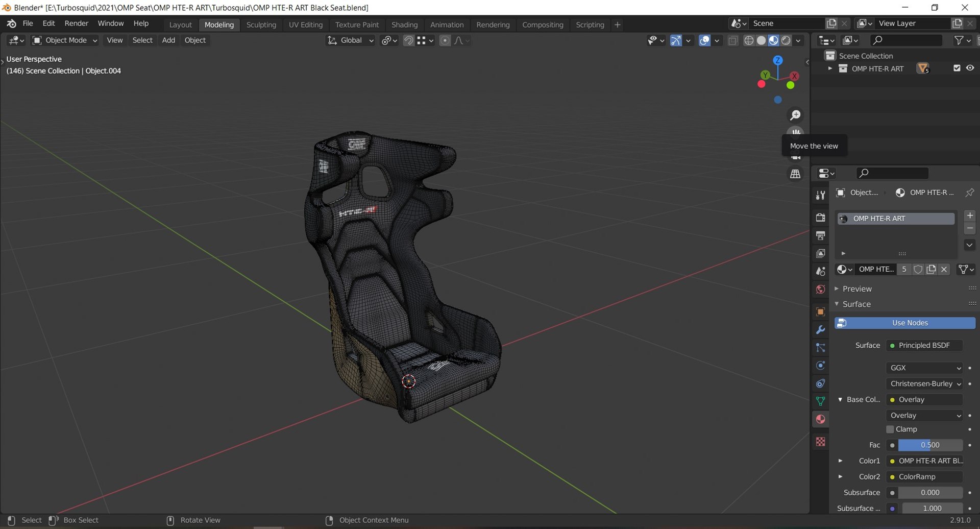
Task: Open the Add menu in viewport
Action: pos(168,40)
